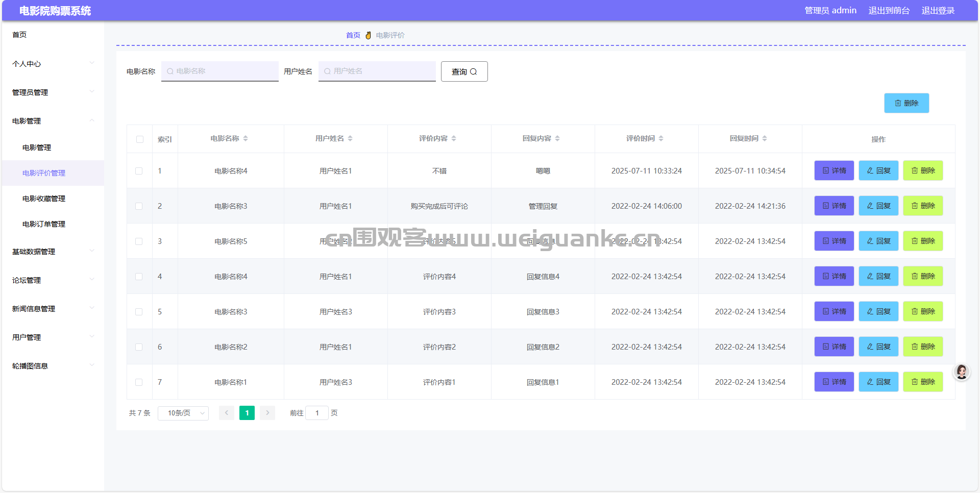Select 电影评价管理 menu item
This screenshot has width=980, height=493.
[x=53, y=173]
